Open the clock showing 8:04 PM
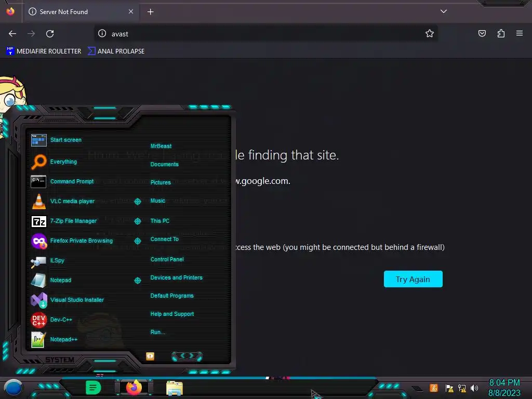Image resolution: width=532 pixels, height=399 pixels. tap(504, 388)
